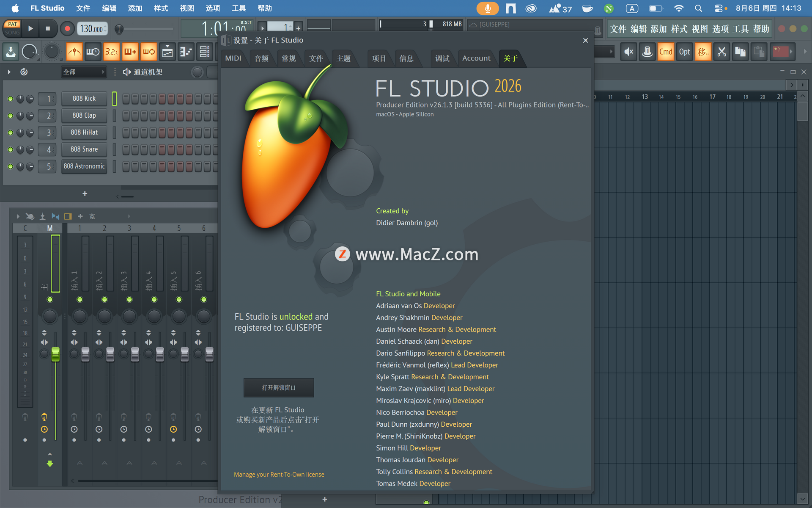Image resolution: width=812 pixels, height=508 pixels.
Task: Toggle the Opt button in the right toolbar
Action: (684, 52)
